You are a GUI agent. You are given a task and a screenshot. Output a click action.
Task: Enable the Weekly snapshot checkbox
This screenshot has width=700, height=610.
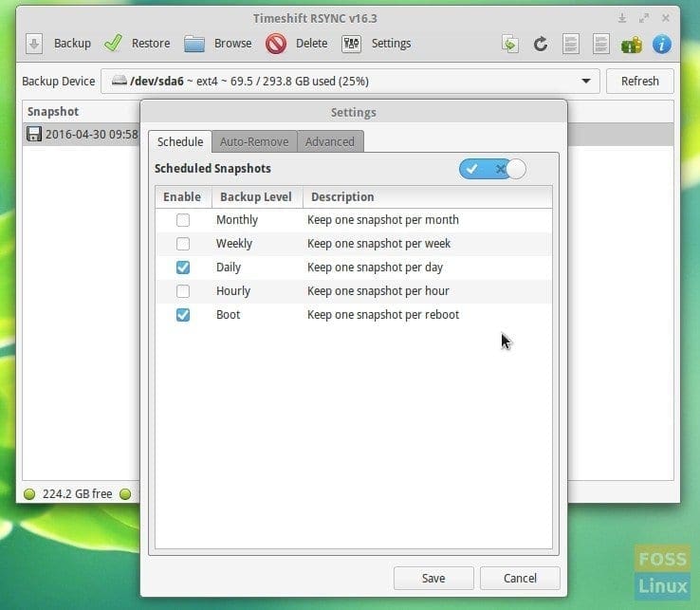point(183,244)
